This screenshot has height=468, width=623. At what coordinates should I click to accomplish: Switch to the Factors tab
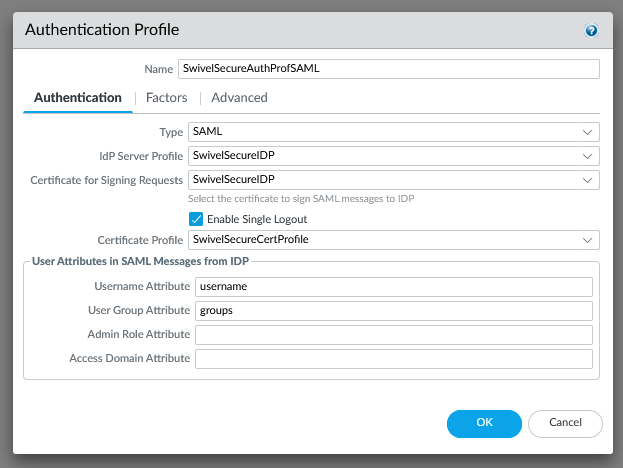[x=167, y=98]
